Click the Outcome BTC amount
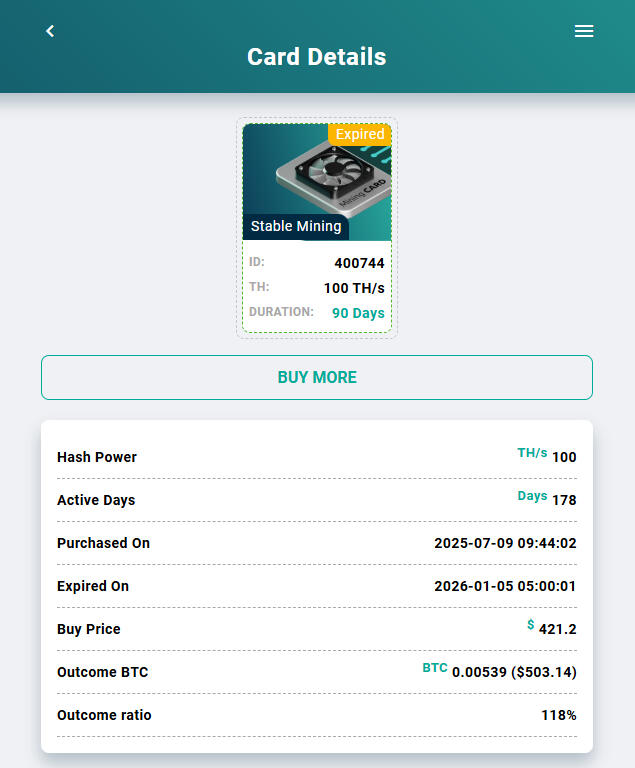The height and width of the screenshot is (768, 635). 514,672
